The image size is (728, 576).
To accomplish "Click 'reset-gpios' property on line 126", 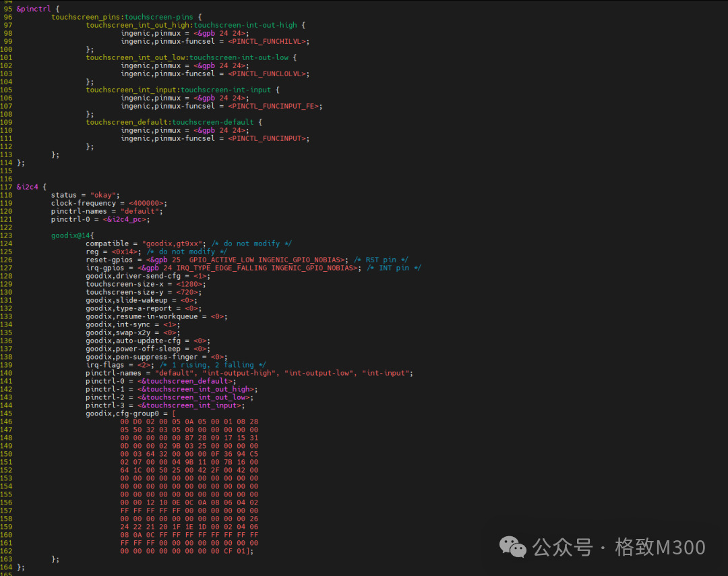I will pyautogui.click(x=109, y=260).
